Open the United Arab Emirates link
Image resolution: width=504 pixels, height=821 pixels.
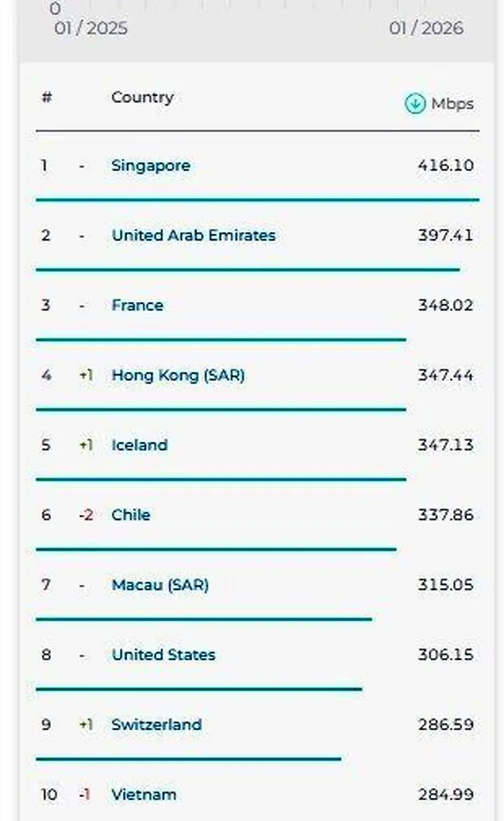193,236
